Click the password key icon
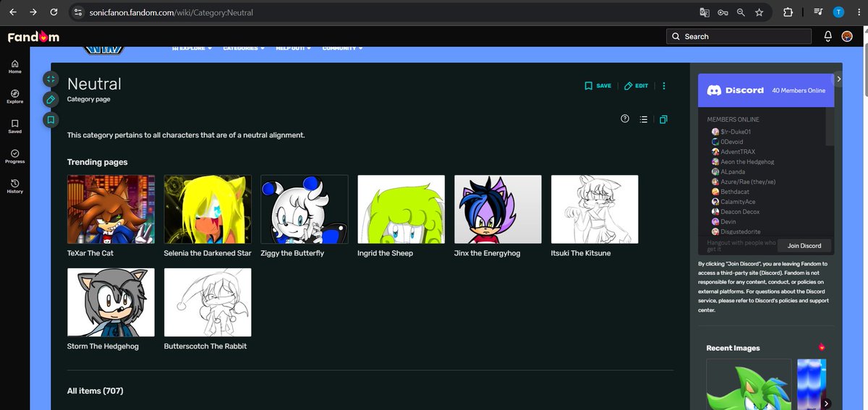This screenshot has height=410, width=868. [x=723, y=12]
